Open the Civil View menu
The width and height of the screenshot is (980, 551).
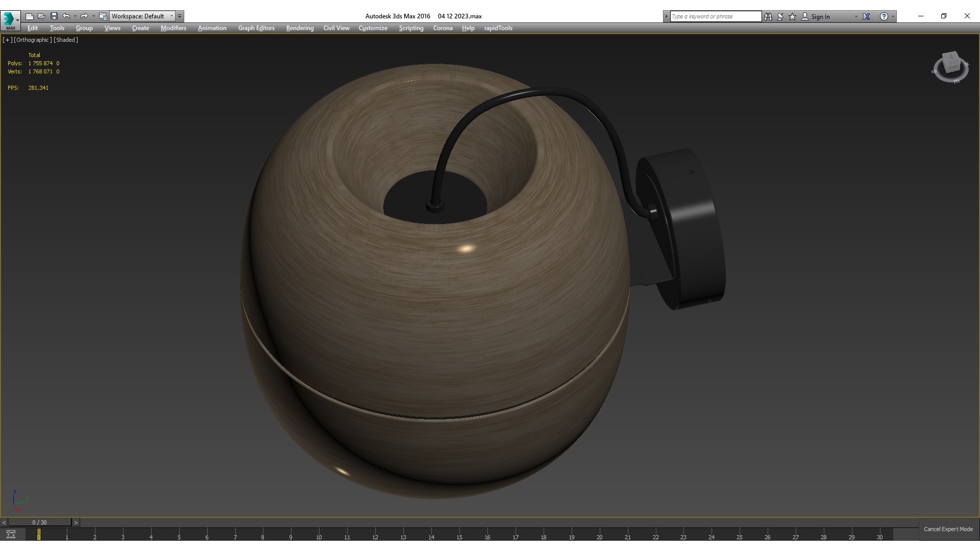point(336,28)
